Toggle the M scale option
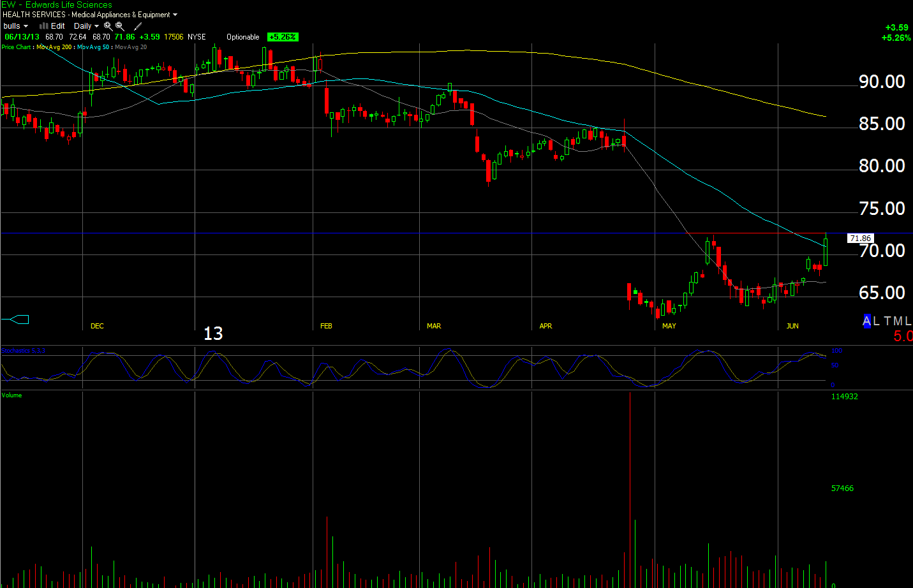The image size is (913, 588). [898, 321]
